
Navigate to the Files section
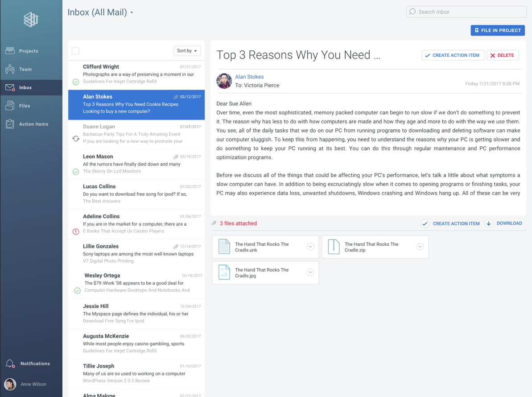pos(10,106)
